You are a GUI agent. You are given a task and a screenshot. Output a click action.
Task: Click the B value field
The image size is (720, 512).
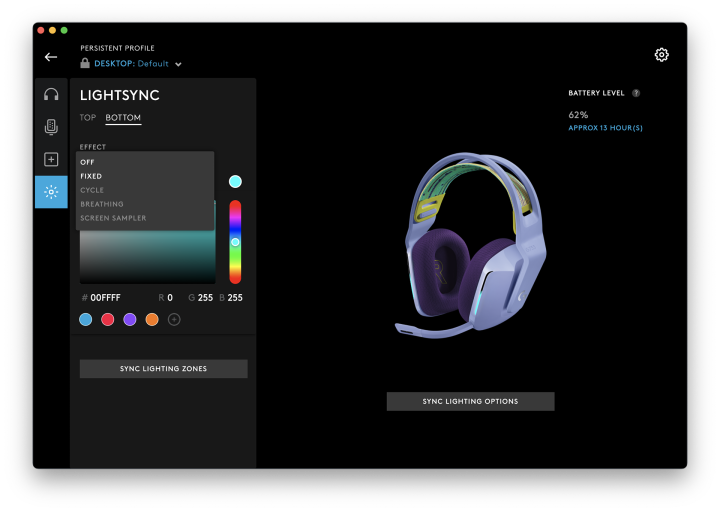[x=235, y=298]
